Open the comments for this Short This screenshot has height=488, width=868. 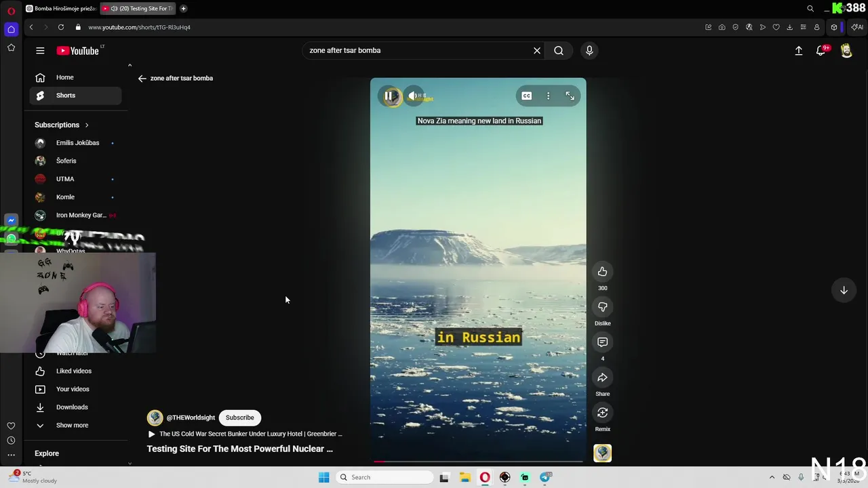tap(602, 342)
